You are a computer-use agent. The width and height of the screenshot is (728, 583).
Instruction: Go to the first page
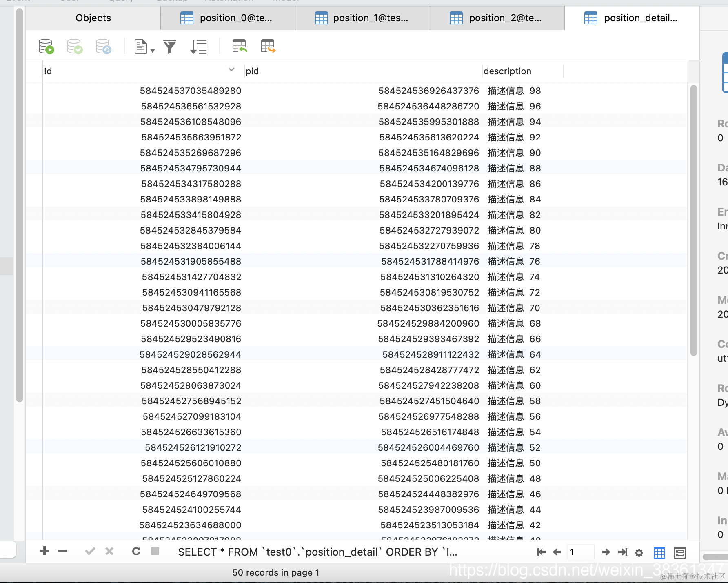[x=542, y=552]
